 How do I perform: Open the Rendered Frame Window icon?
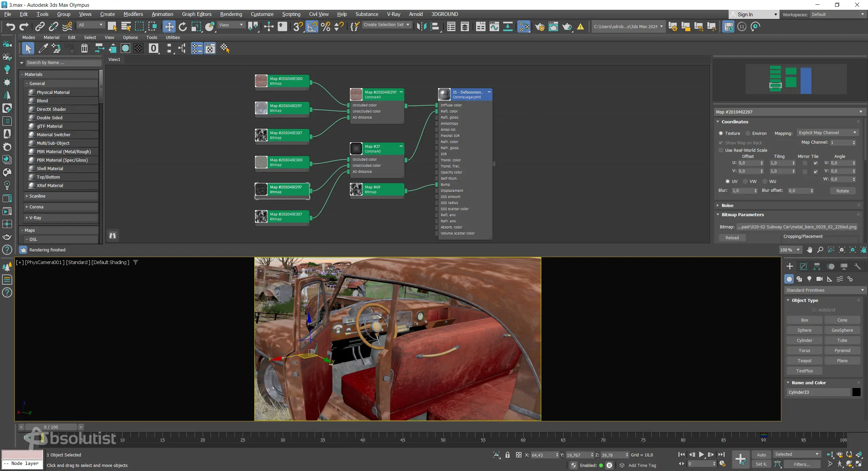pos(553,26)
